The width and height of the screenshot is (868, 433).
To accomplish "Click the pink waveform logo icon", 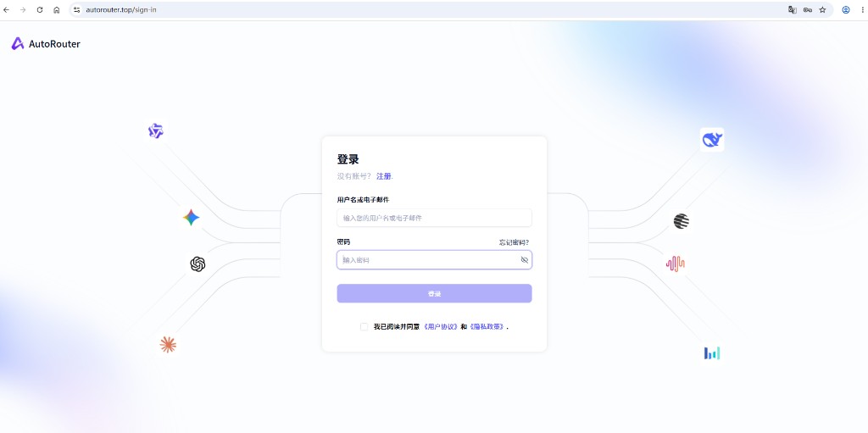I will pyautogui.click(x=676, y=264).
